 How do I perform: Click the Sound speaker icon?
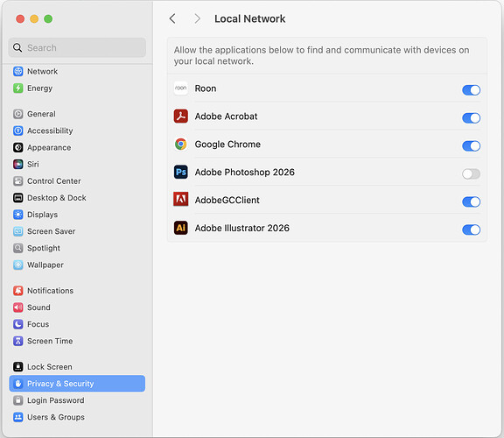pyautogui.click(x=18, y=307)
